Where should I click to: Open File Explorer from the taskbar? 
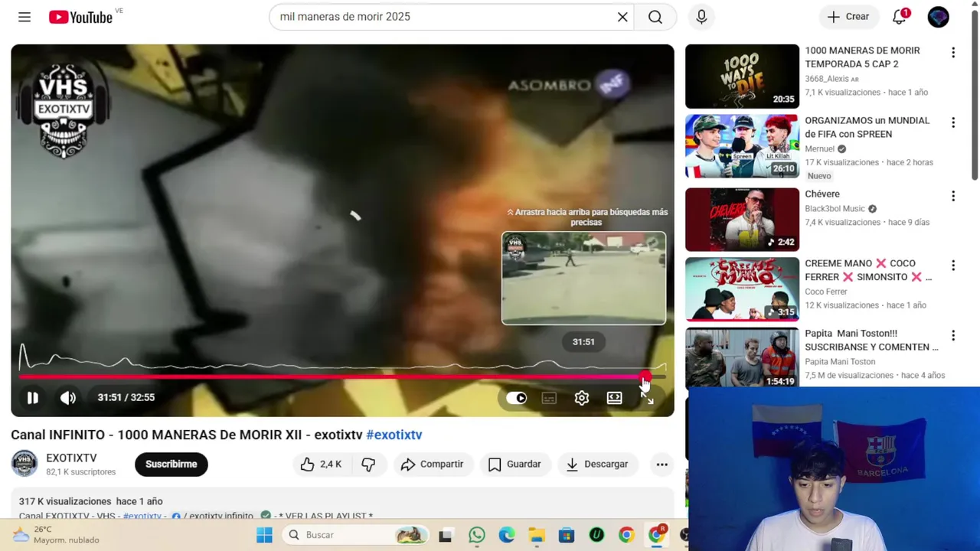(x=537, y=535)
